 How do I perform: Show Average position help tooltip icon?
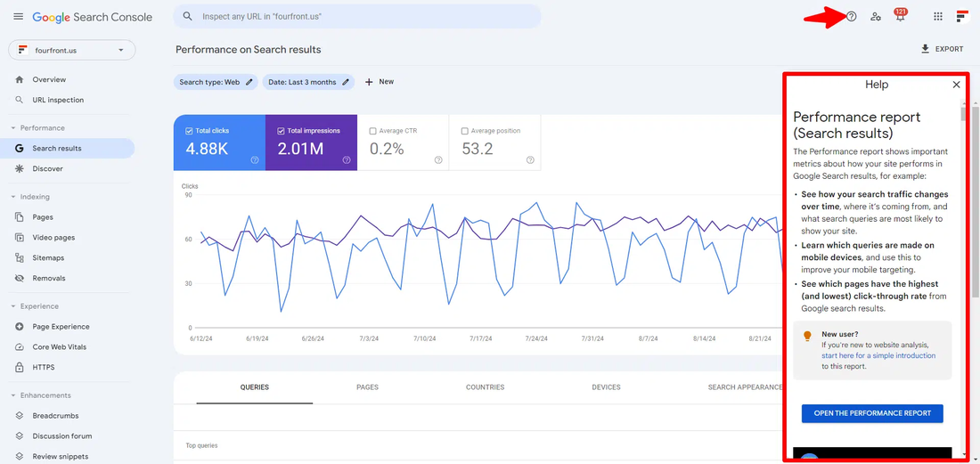[530, 160]
